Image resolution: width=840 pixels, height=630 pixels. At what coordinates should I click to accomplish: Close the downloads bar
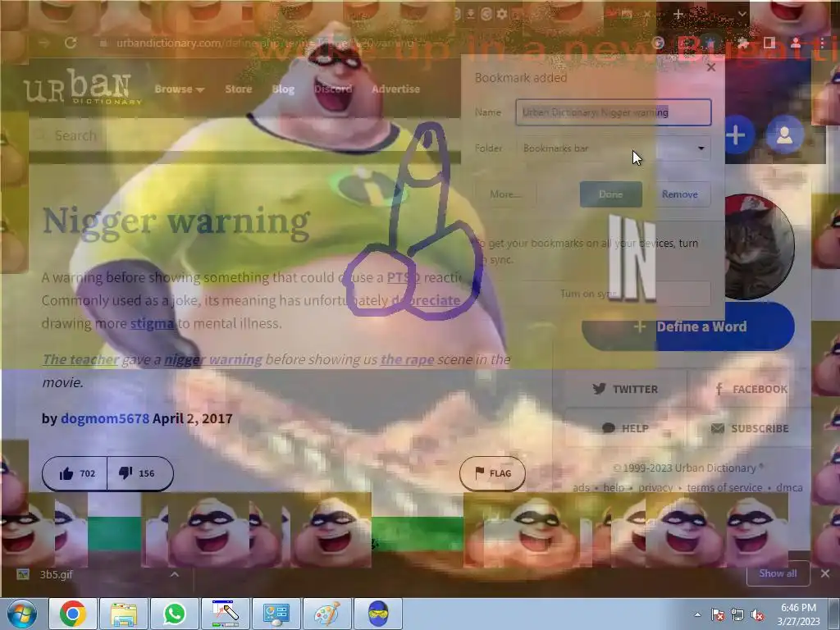(825, 573)
